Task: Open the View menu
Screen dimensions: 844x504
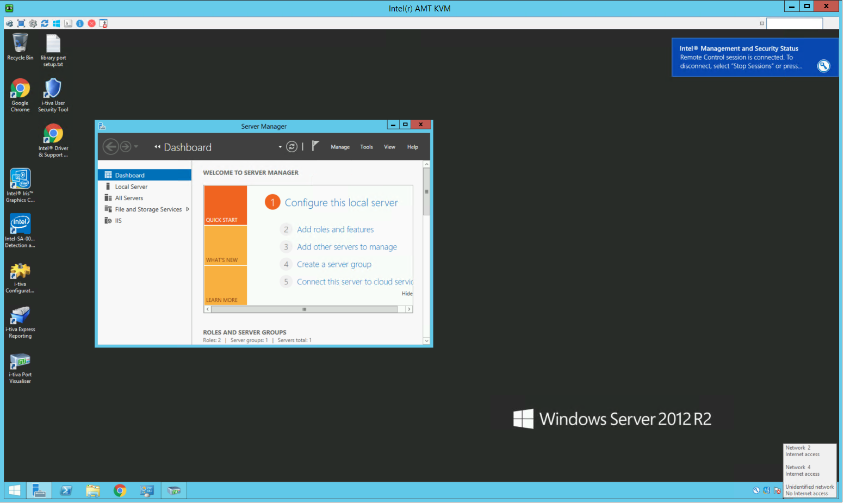Action: tap(390, 147)
